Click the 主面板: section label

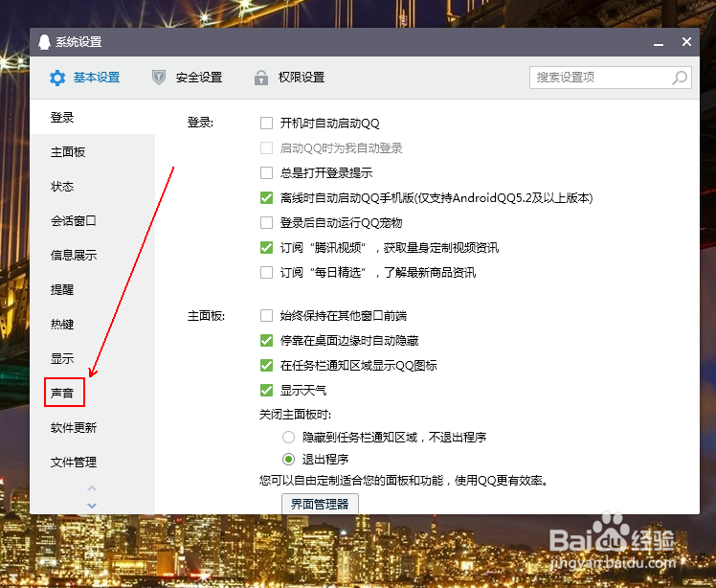(x=206, y=316)
